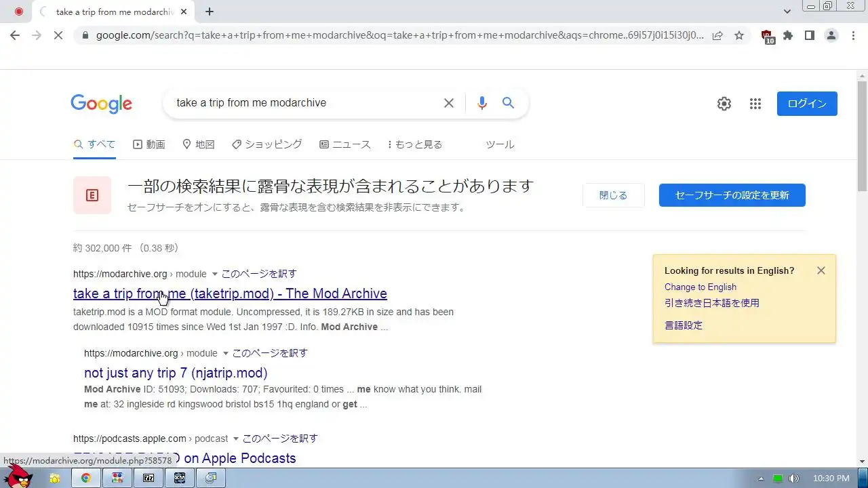Click the 閉じる button
The height and width of the screenshot is (488, 868).
coord(614,195)
